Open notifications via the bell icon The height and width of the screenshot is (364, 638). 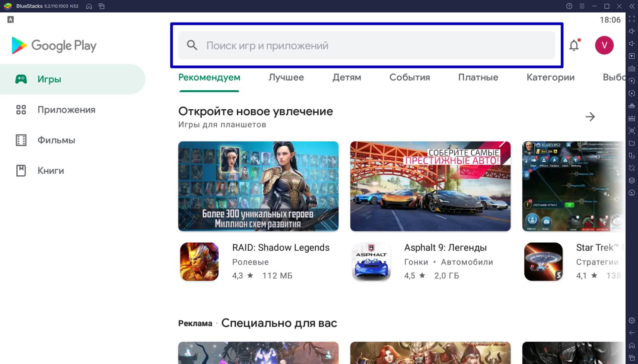coord(574,45)
